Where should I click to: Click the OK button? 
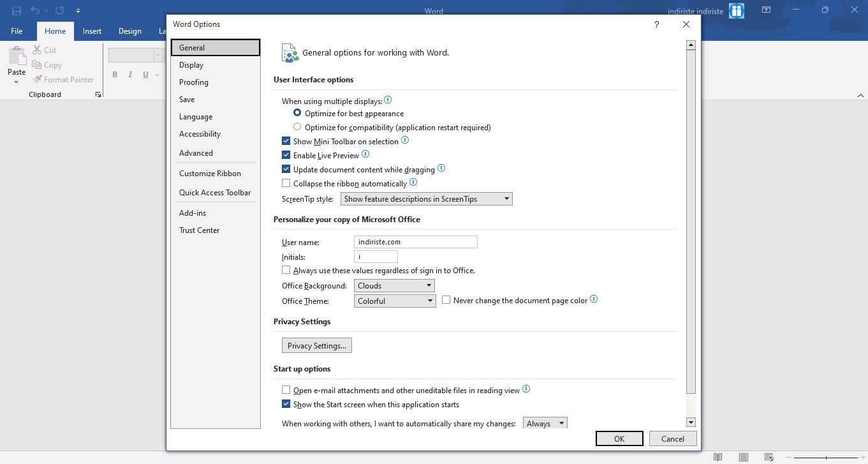(x=619, y=438)
